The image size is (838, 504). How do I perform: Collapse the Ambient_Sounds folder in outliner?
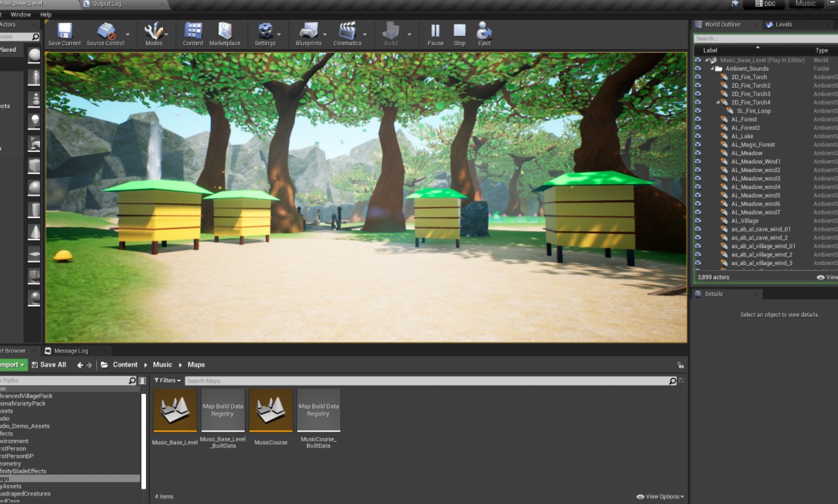(712, 69)
